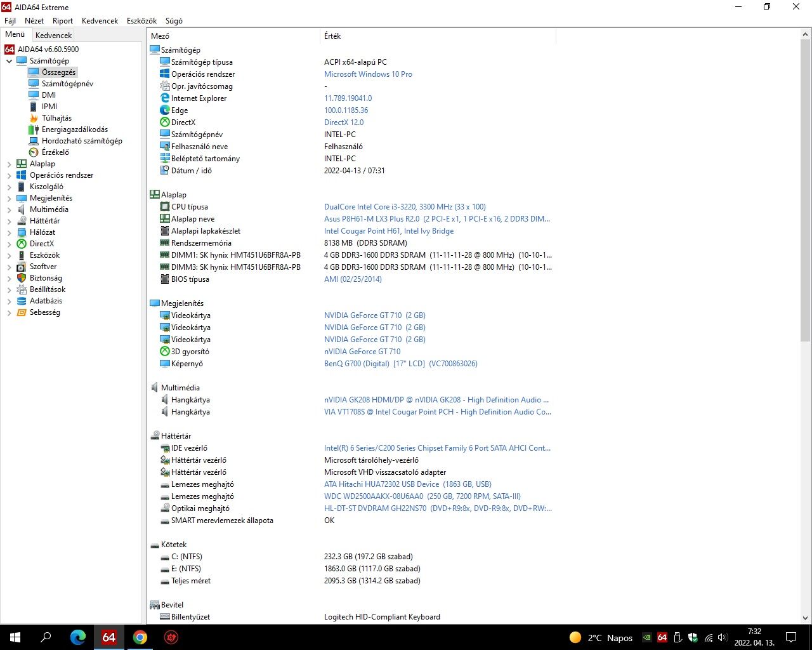Click the Adatbázis database icon

tap(22, 301)
